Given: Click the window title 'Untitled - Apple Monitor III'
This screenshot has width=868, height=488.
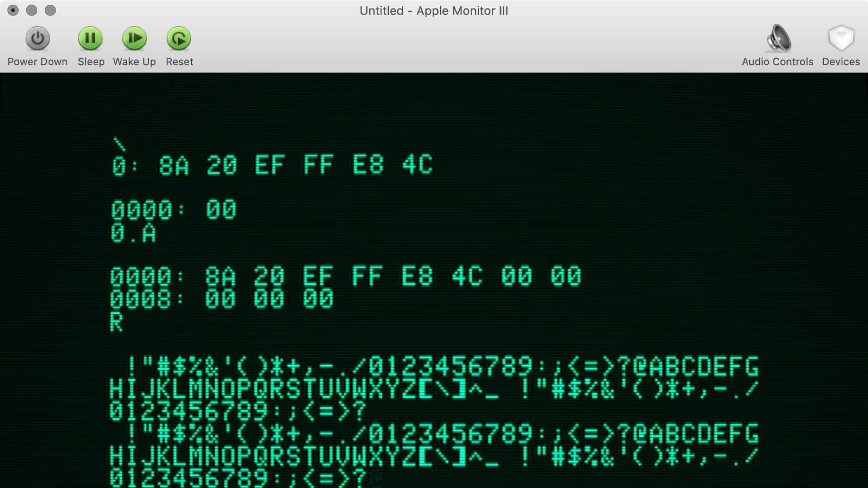Looking at the screenshot, I should tap(434, 10).
